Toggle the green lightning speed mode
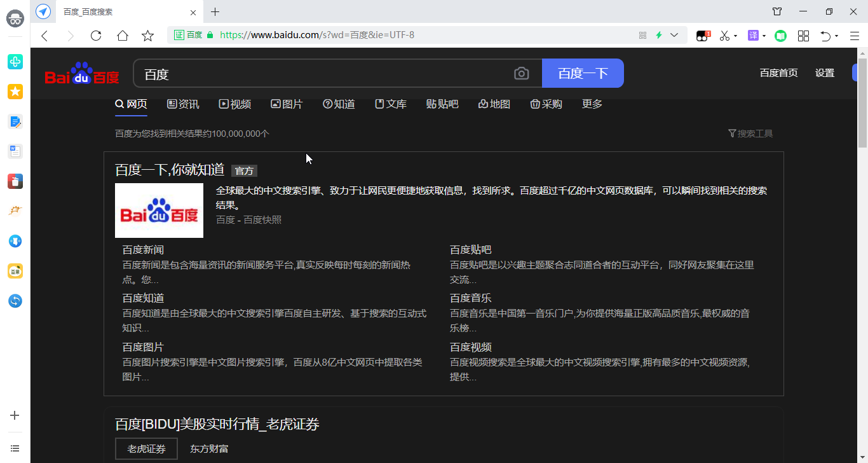The width and height of the screenshot is (868, 463). coord(659,35)
